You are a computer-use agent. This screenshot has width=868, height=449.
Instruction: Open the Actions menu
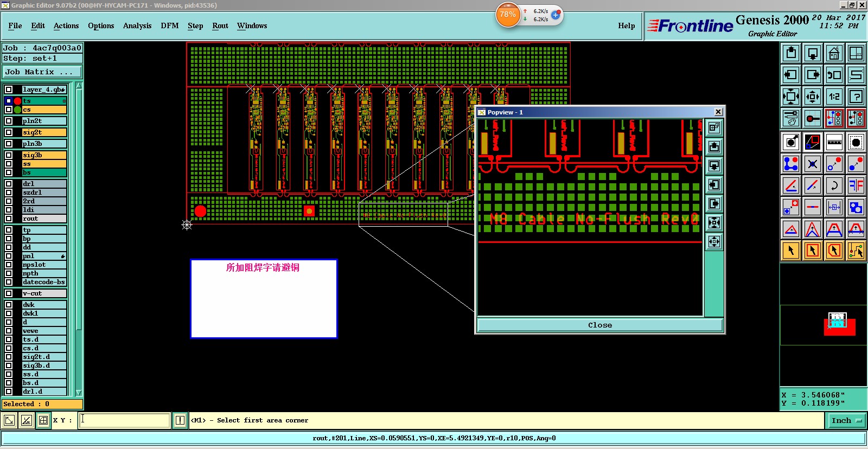(66, 25)
